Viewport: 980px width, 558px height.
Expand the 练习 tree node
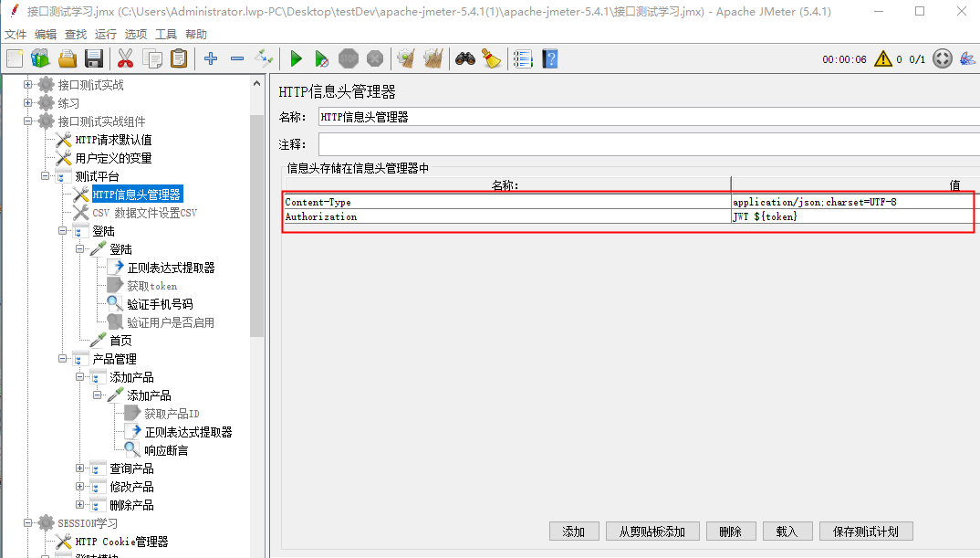(x=27, y=102)
